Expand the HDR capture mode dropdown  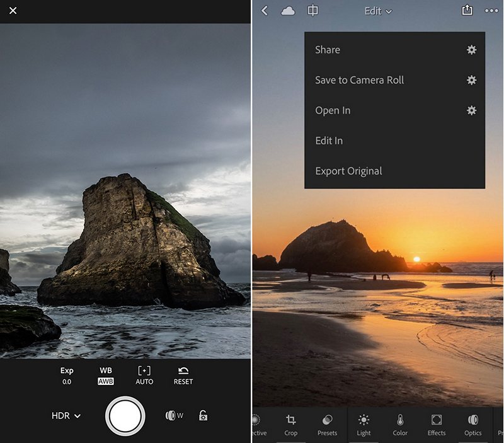tap(66, 416)
